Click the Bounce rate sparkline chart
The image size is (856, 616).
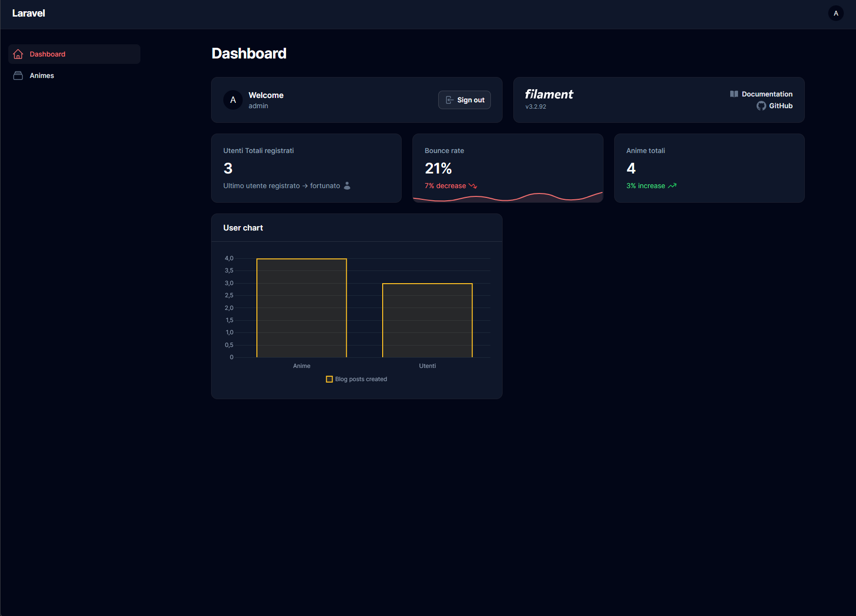(507, 197)
